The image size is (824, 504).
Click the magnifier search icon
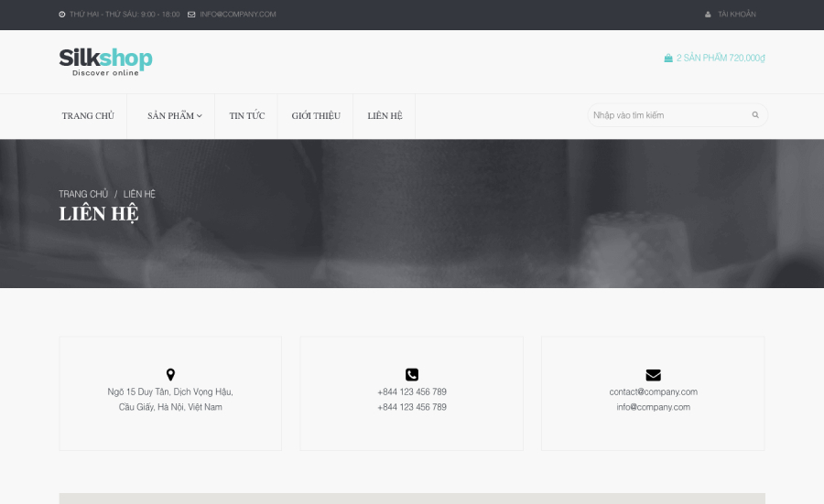(755, 115)
